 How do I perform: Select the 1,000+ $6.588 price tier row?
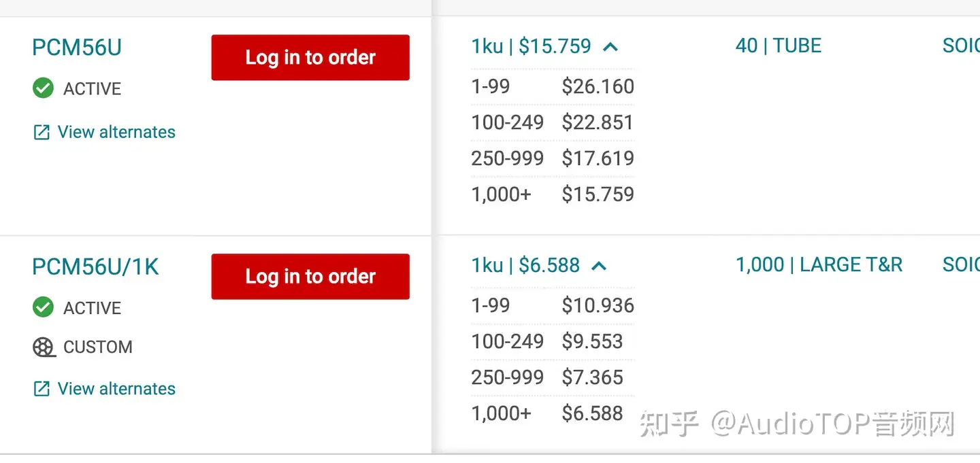(553, 413)
